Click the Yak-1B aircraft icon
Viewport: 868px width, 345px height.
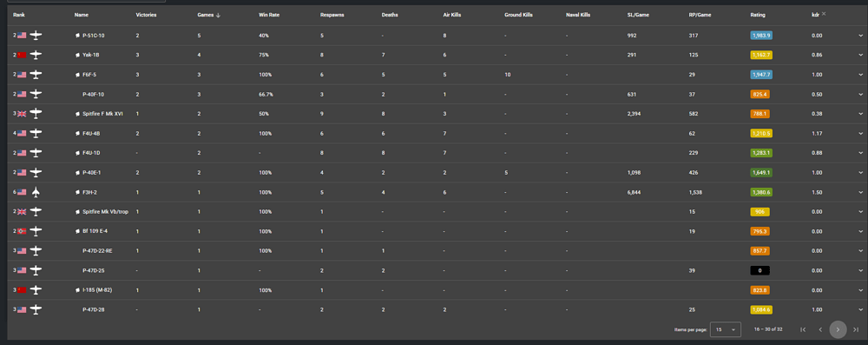pyautogui.click(x=36, y=55)
